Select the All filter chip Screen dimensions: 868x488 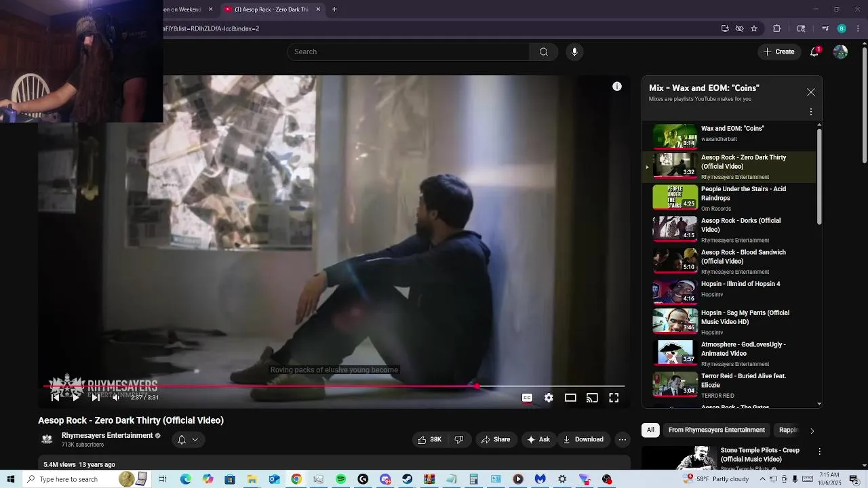tap(650, 430)
